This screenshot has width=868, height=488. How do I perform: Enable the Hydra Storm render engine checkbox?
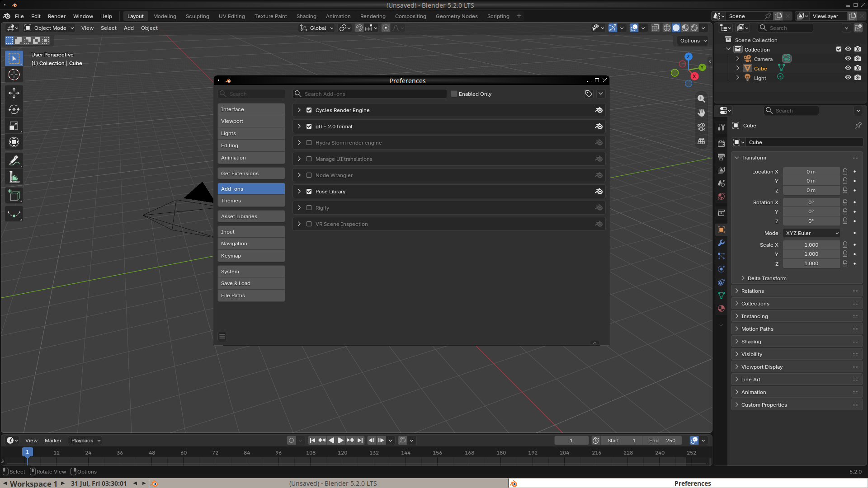(x=309, y=143)
